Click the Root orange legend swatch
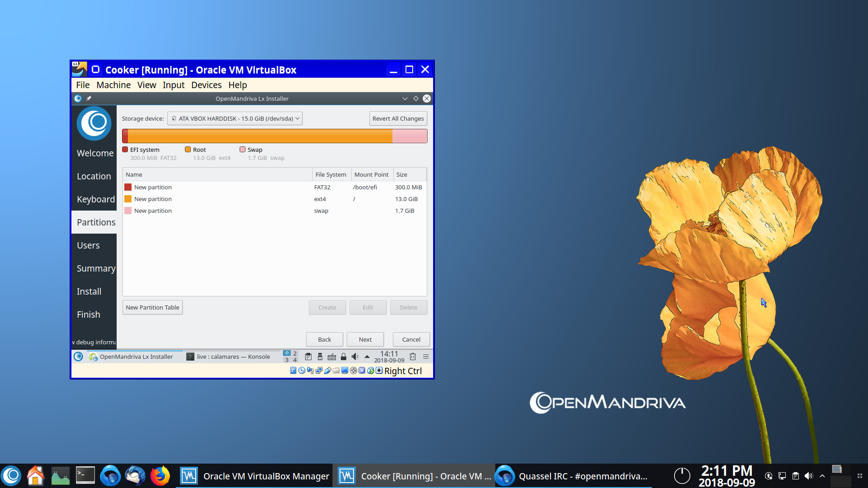This screenshot has width=868, height=488. 188,150
